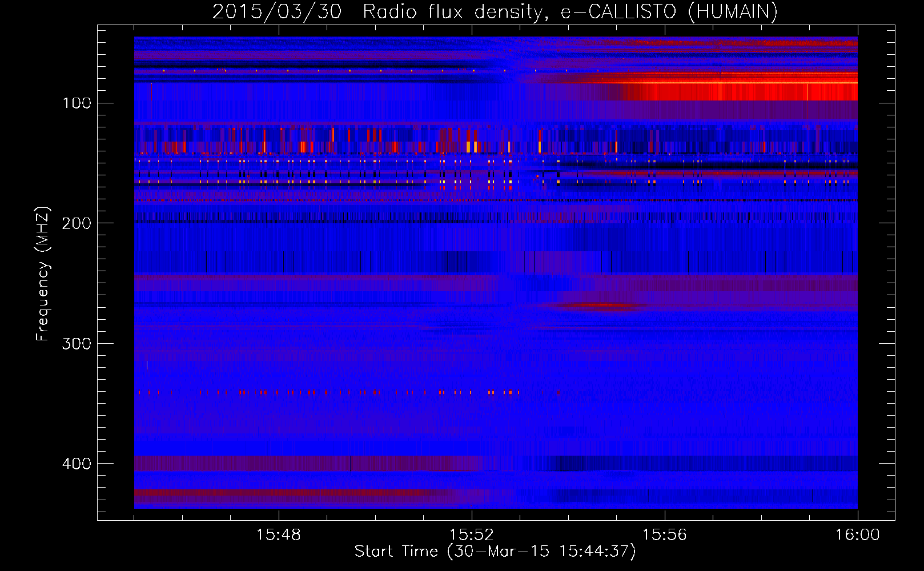Image resolution: width=924 pixels, height=571 pixels.
Task: Click the date "2015/03/30" in the title
Action: pyautogui.click(x=277, y=12)
